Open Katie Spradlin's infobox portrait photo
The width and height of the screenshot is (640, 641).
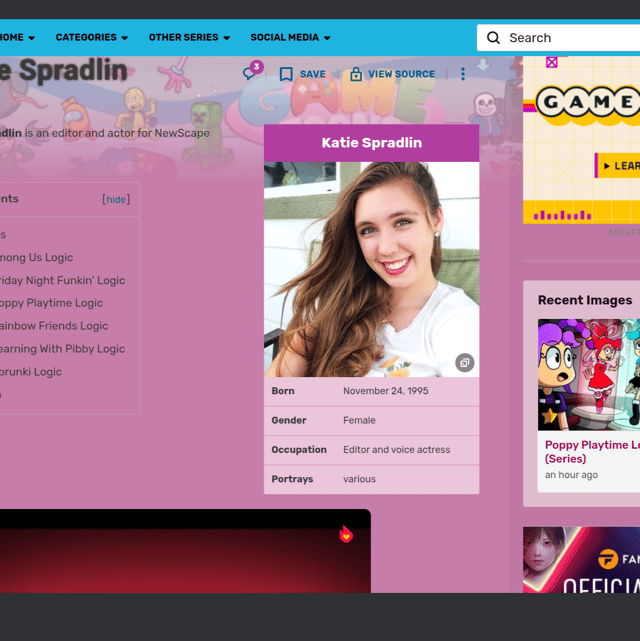point(371,269)
